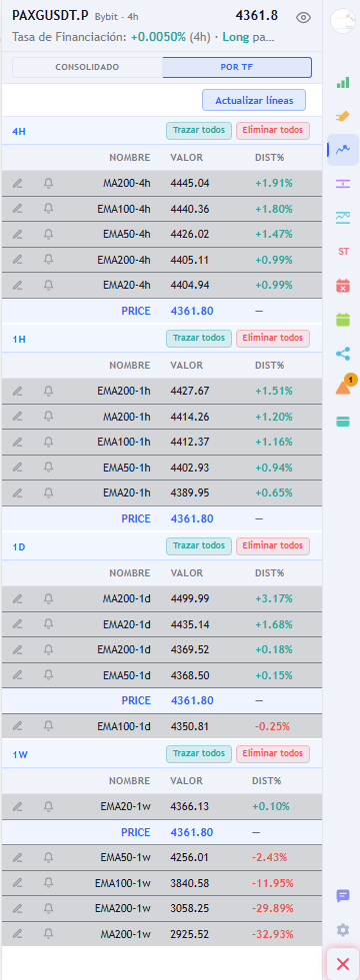Click bell icon for MA200-1h
Viewport: 360px width, 980px height.
(x=48, y=417)
